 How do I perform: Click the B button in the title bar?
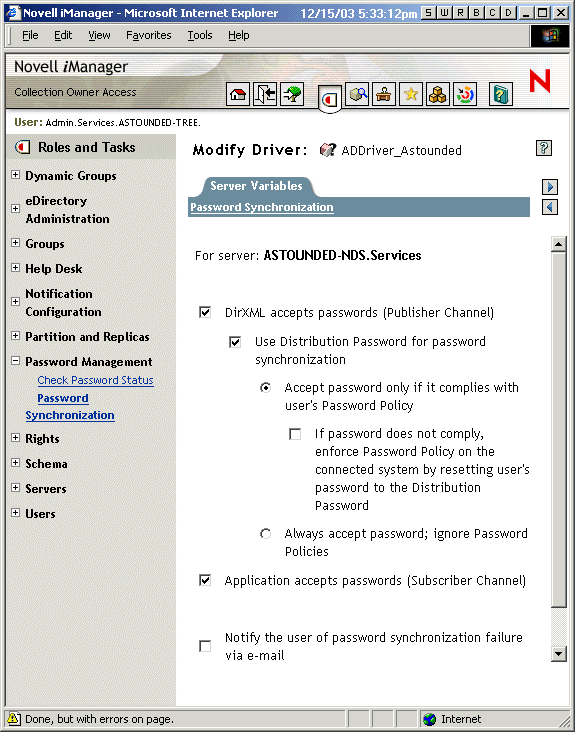(477, 13)
